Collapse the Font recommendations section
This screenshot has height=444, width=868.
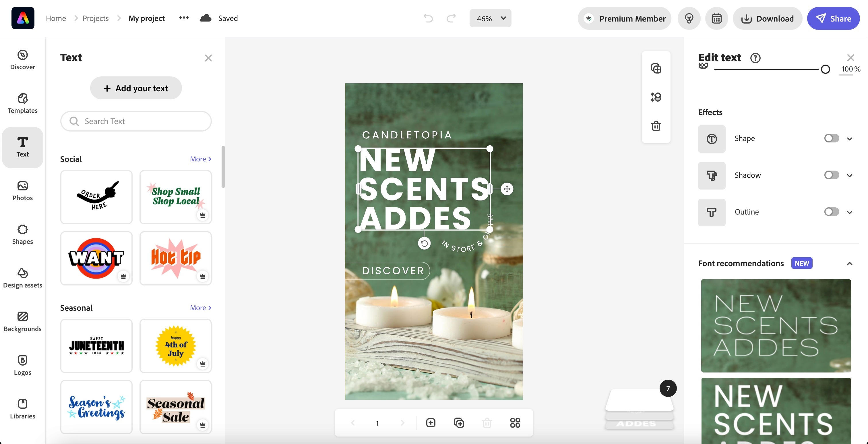pyautogui.click(x=849, y=264)
